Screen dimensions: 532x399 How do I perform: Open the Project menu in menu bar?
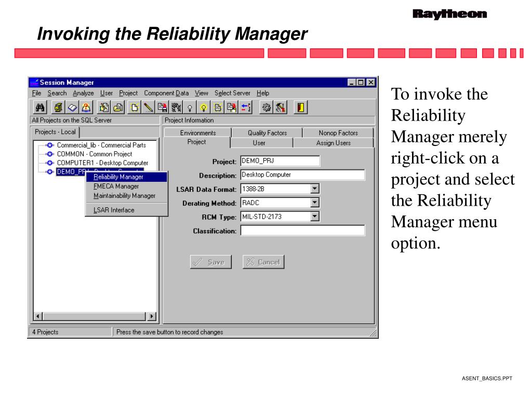point(128,93)
